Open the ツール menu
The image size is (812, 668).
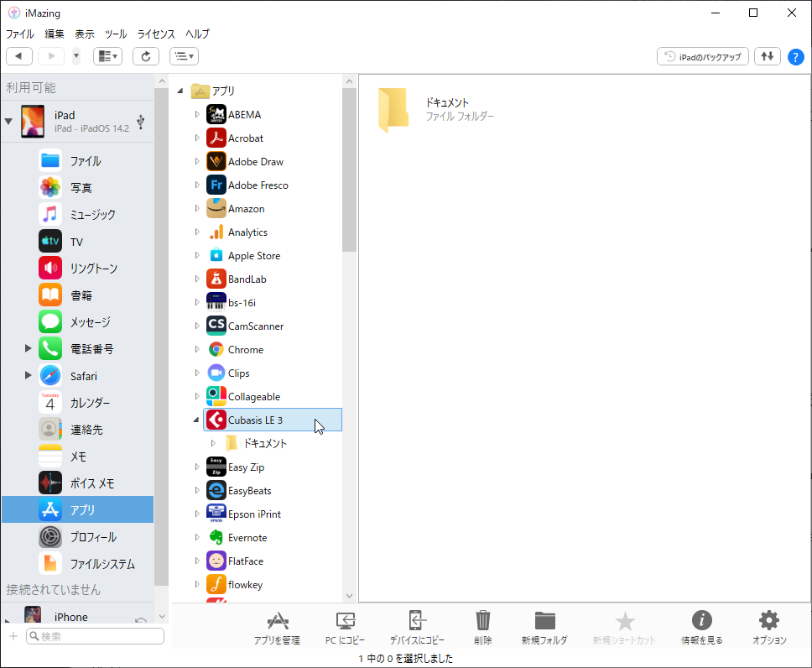[x=116, y=34]
